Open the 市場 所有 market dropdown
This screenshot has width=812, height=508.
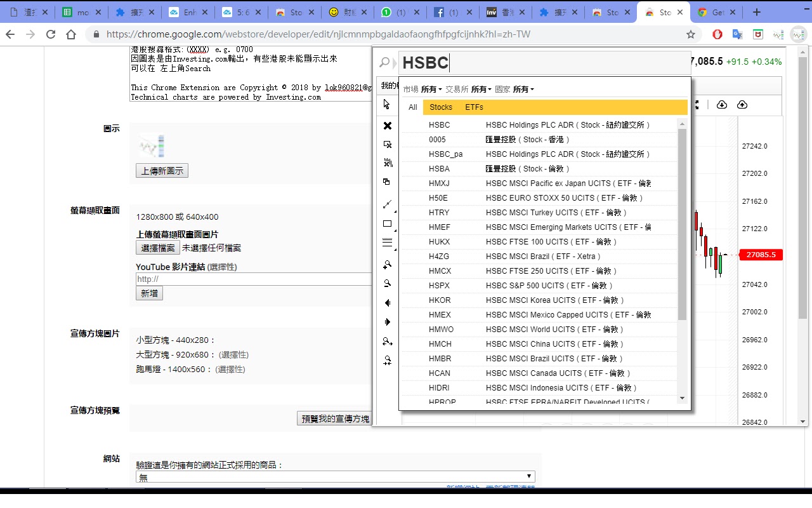[x=422, y=90]
